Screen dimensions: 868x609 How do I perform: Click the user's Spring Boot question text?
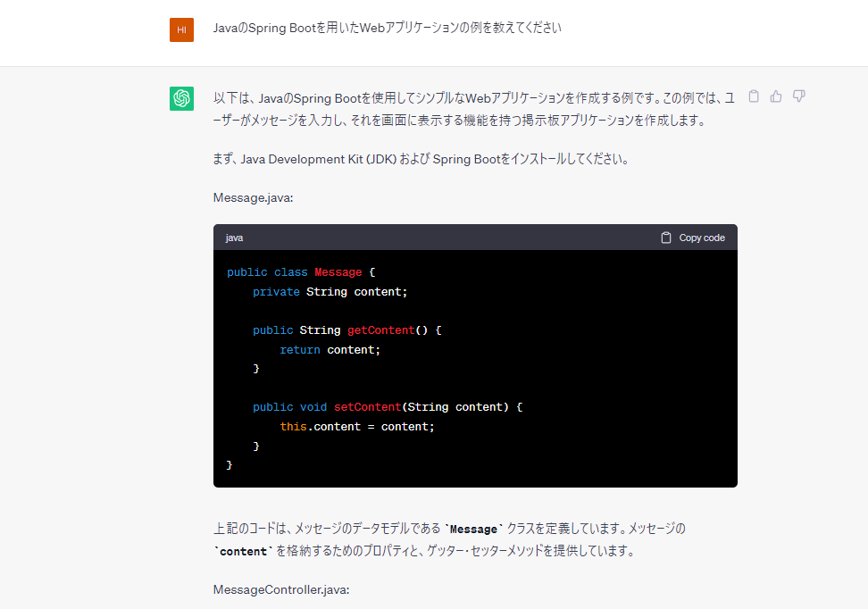pyautogui.click(x=387, y=28)
